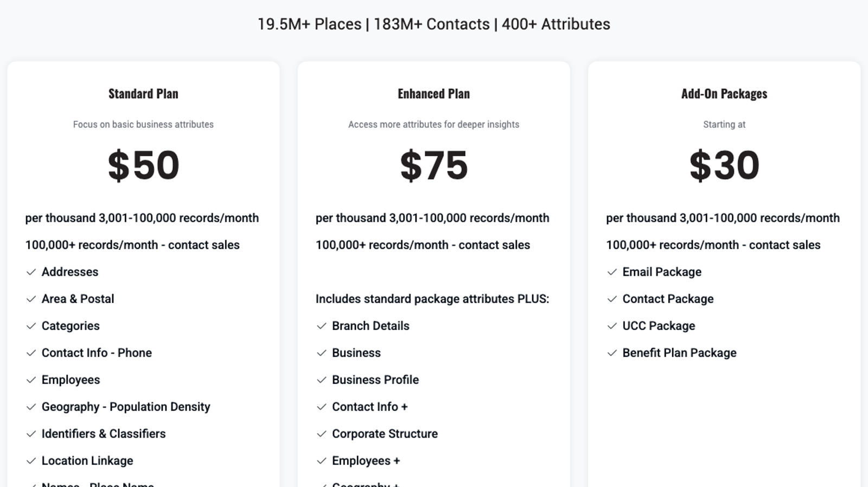Click the Add-On Packages heading
868x487 pixels.
tap(724, 94)
